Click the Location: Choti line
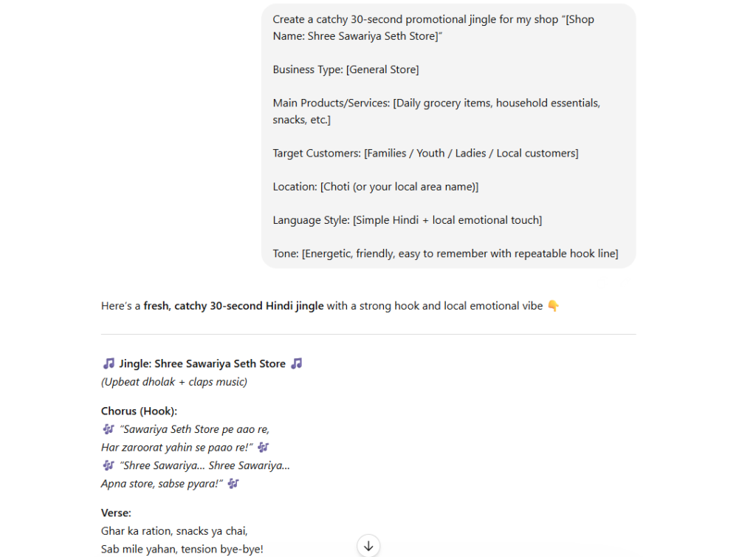This screenshot has width=756, height=557. click(376, 186)
